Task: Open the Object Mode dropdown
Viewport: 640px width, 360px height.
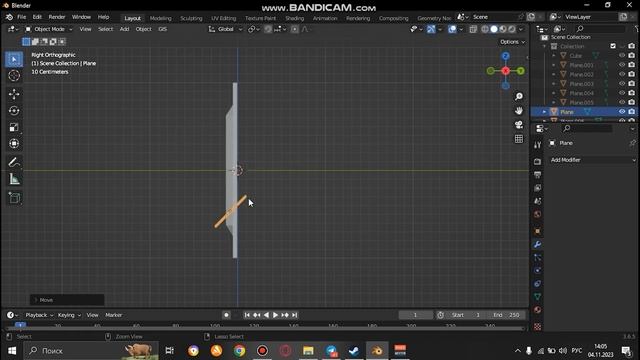Action: click(49, 29)
